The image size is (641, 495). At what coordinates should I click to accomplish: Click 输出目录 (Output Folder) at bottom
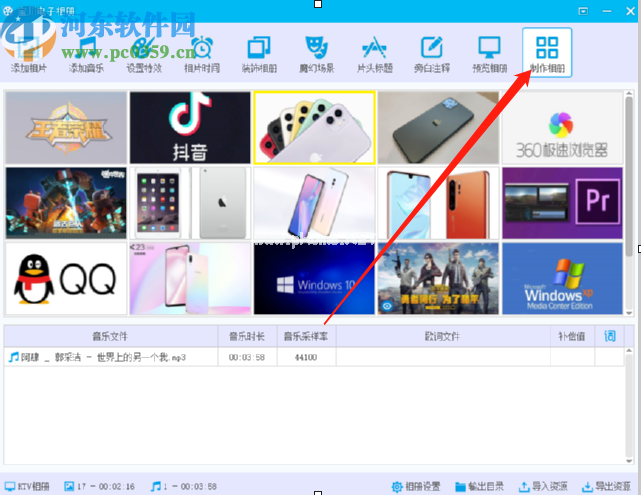coord(480,487)
